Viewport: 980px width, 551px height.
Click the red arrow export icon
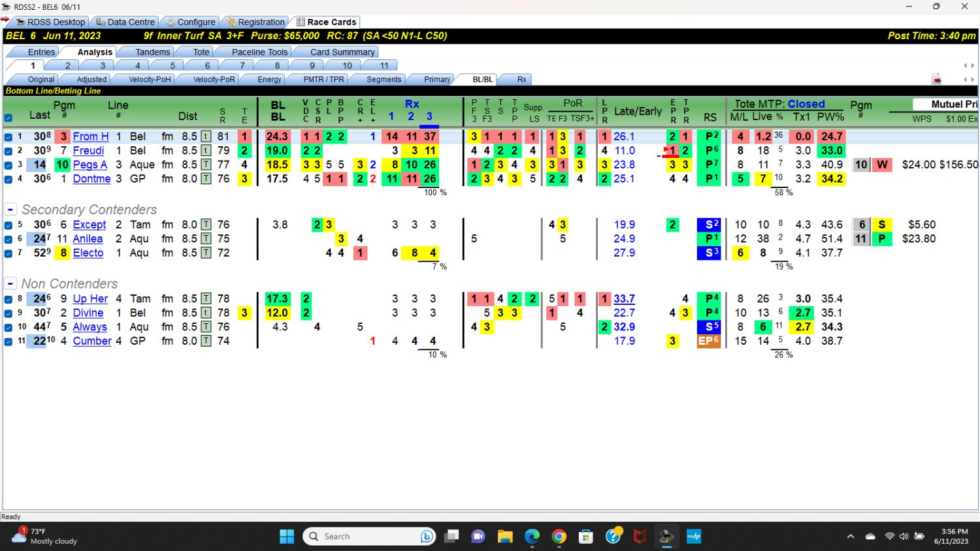[x=937, y=80]
